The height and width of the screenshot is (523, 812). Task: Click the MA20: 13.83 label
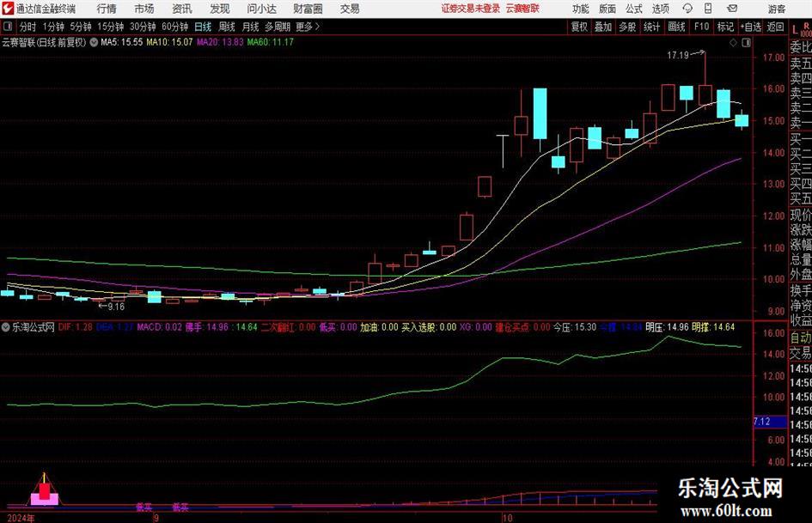[220, 42]
